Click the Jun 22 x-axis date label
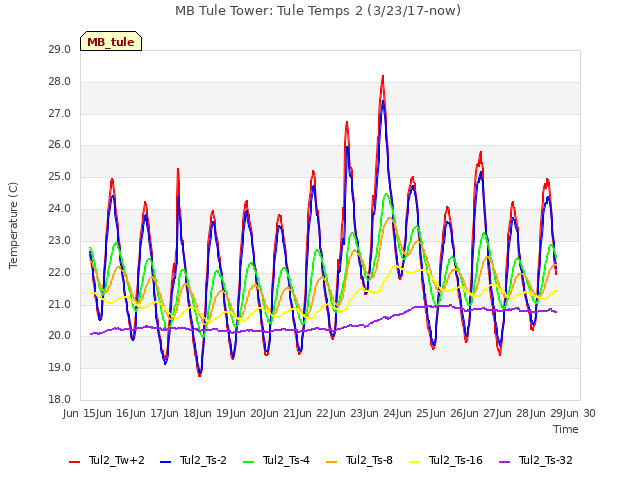640x480 pixels. pyautogui.click(x=313, y=413)
